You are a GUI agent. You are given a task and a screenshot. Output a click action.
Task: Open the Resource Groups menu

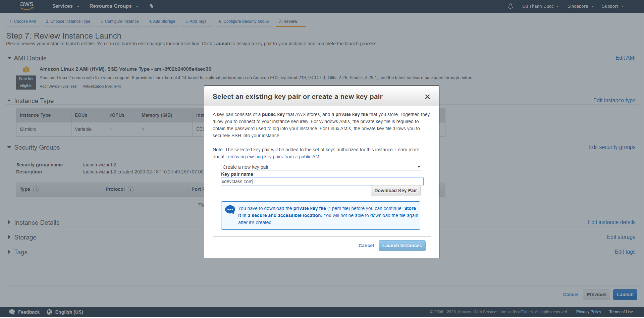[114, 6]
